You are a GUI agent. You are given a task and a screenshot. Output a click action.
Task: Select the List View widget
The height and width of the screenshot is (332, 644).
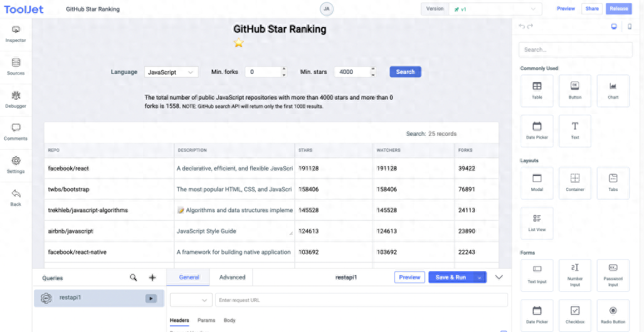[x=537, y=223]
